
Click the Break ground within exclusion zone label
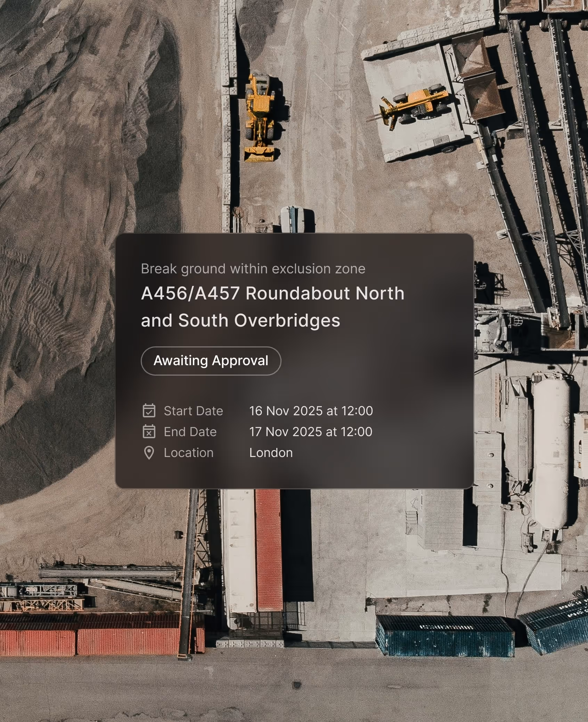(x=253, y=268)
